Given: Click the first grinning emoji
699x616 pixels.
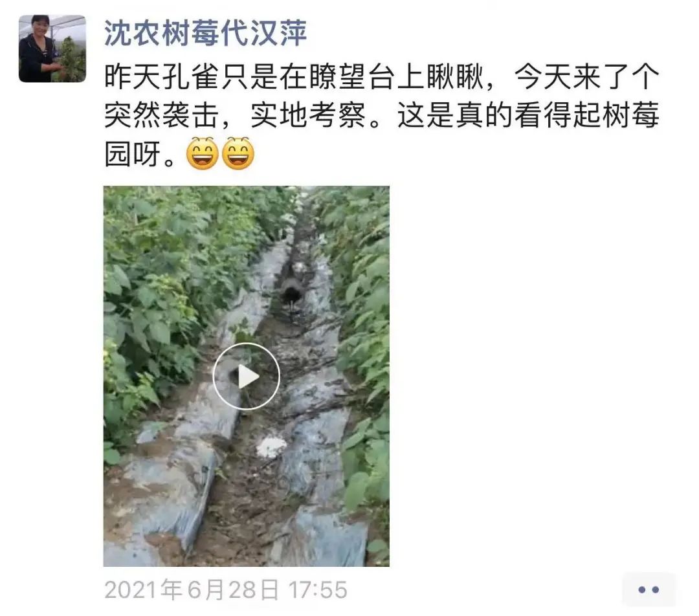Looking at the screenshot, I should coord(203,153).
